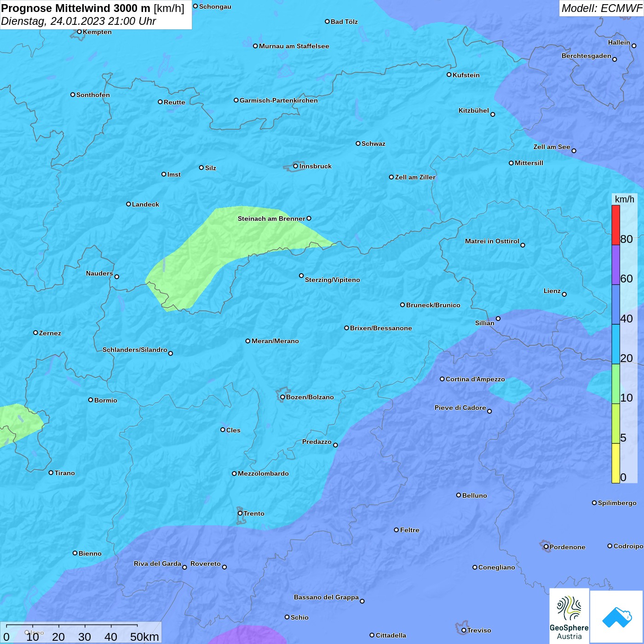Click the 'Pieve di Cadore' label
The height and width of the screenshot is (644, 644).
(x=460, y=408)
